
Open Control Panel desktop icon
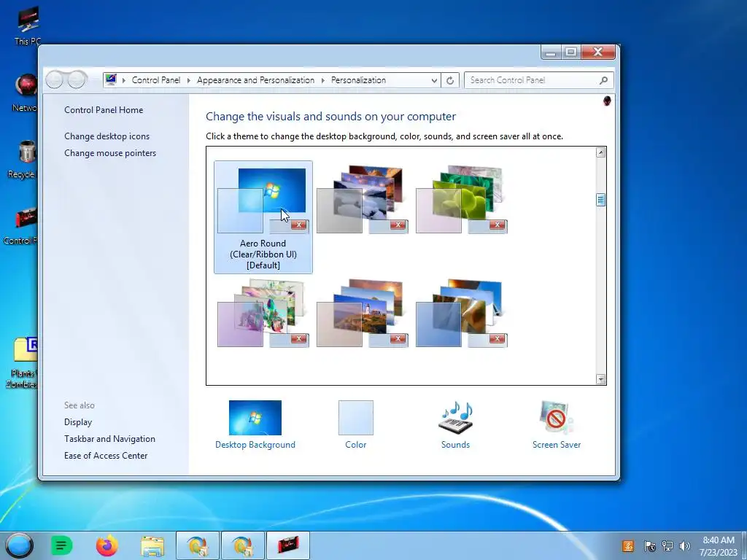point(22,226)
